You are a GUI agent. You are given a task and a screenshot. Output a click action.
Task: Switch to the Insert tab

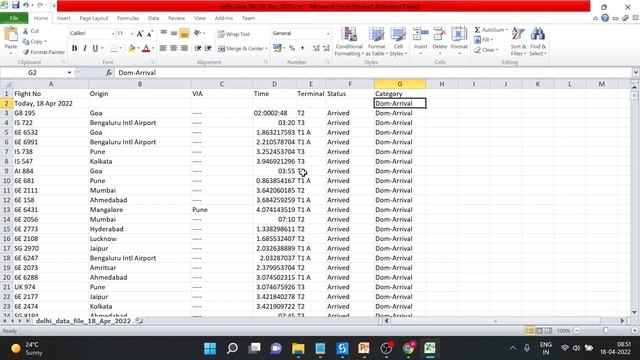(63, 18)
